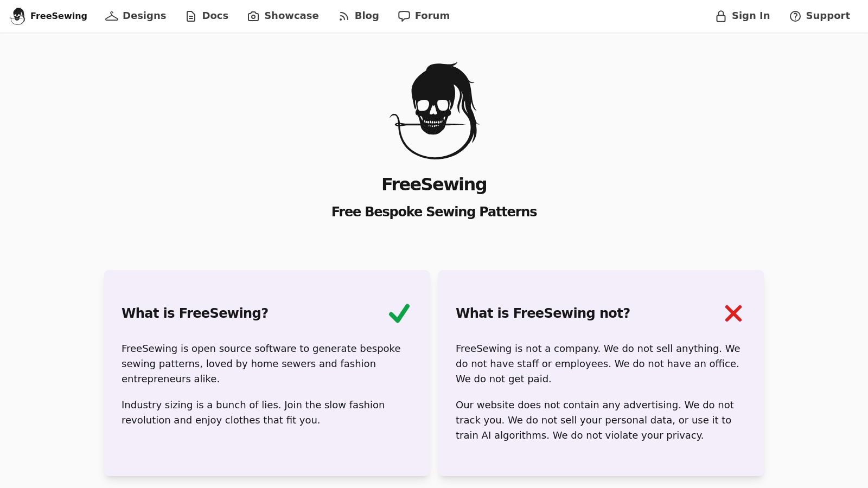This screenshot has height=488, width=868.
Task: Click the question mark Support icon
Action: 795,16
